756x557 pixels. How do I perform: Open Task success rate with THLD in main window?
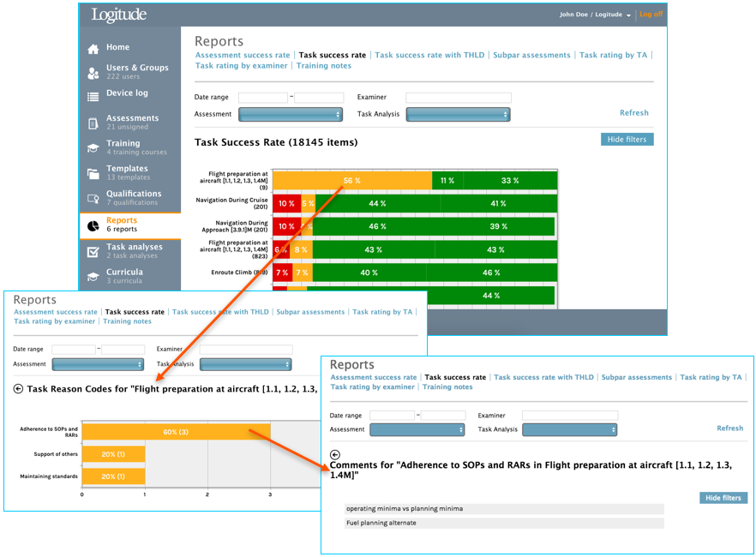pyautogui.click(x=429, y=55)
